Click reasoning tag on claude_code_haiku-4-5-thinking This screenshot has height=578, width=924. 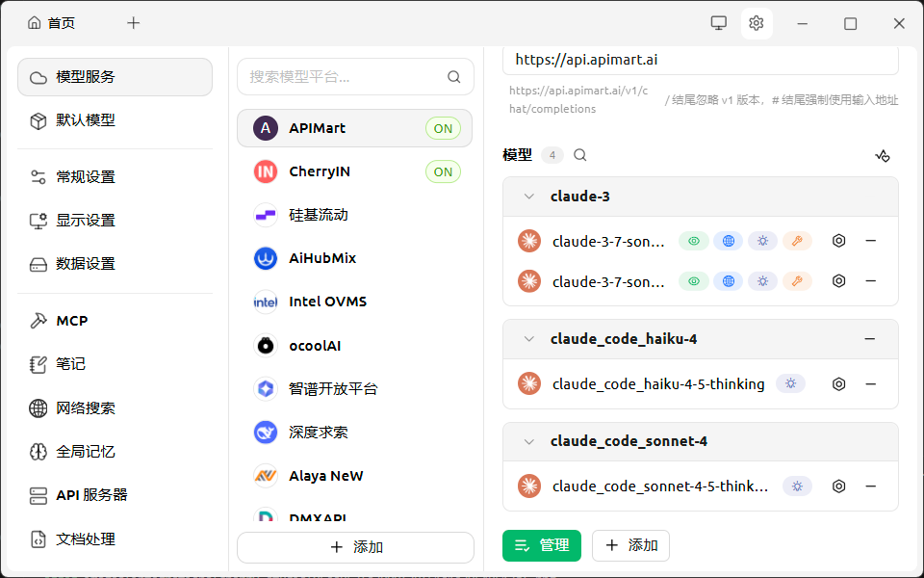pos(790,384)
